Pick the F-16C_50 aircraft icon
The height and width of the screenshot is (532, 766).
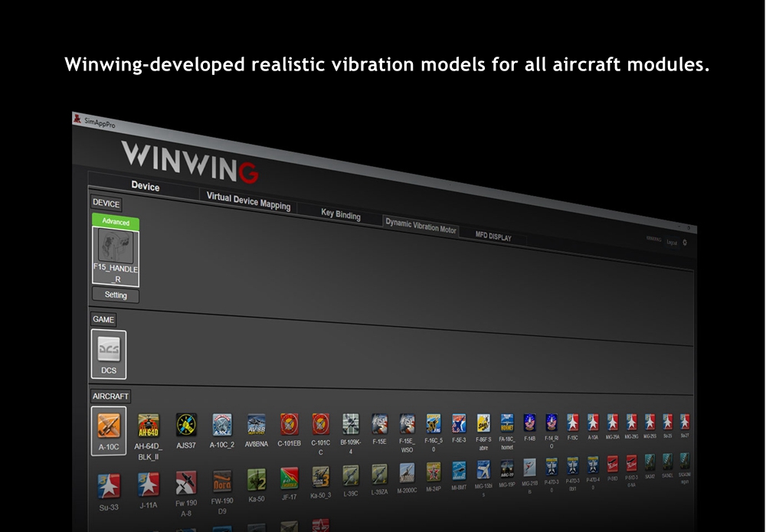click(x=433, y=423)
